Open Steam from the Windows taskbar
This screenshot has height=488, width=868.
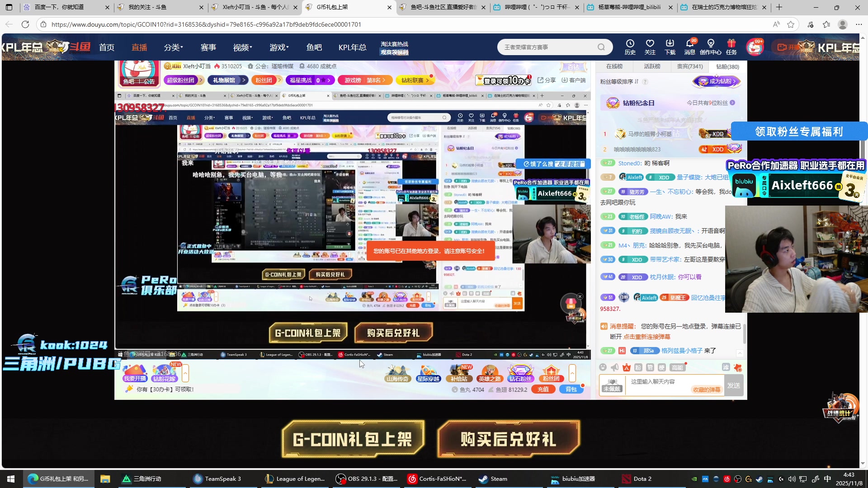tap(493, 479)
